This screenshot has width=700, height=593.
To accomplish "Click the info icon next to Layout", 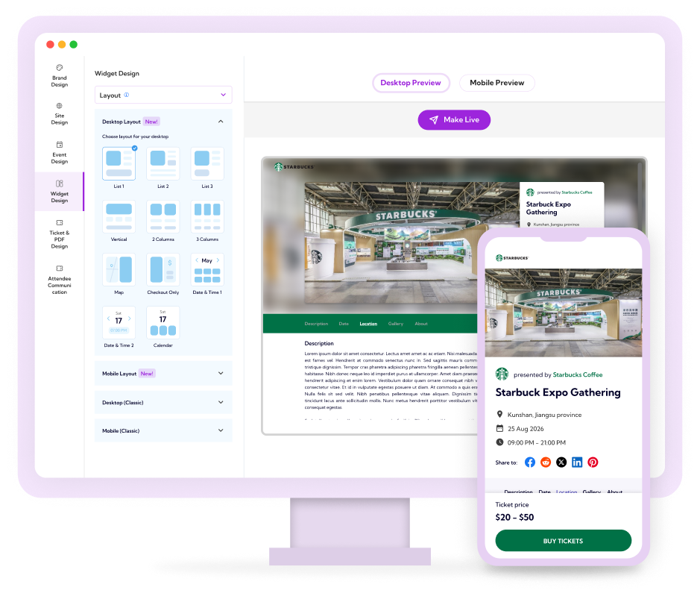I will (126, 95).
